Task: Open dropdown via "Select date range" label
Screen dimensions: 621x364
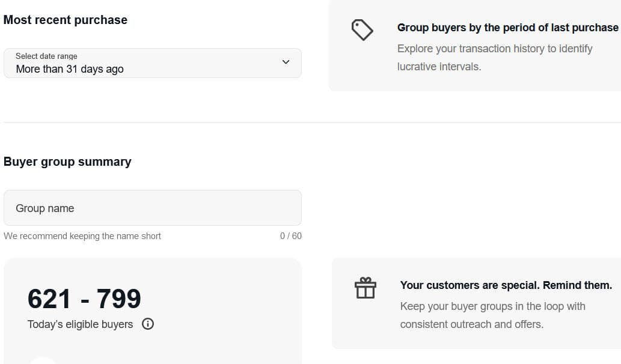Action: 46,56
